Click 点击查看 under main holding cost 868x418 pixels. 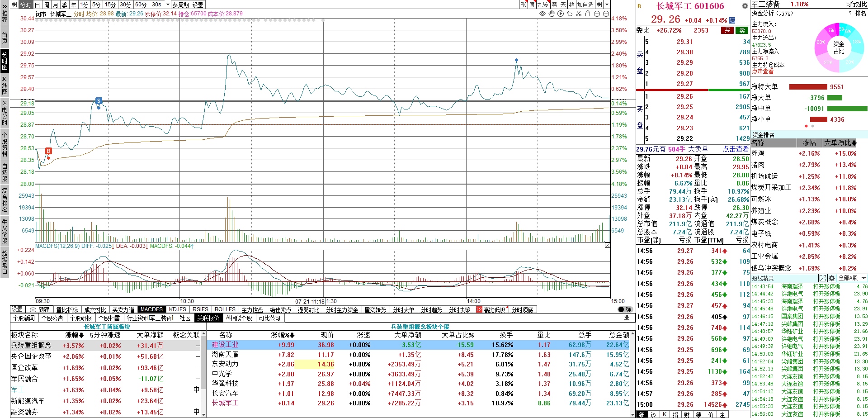(763, 71)
